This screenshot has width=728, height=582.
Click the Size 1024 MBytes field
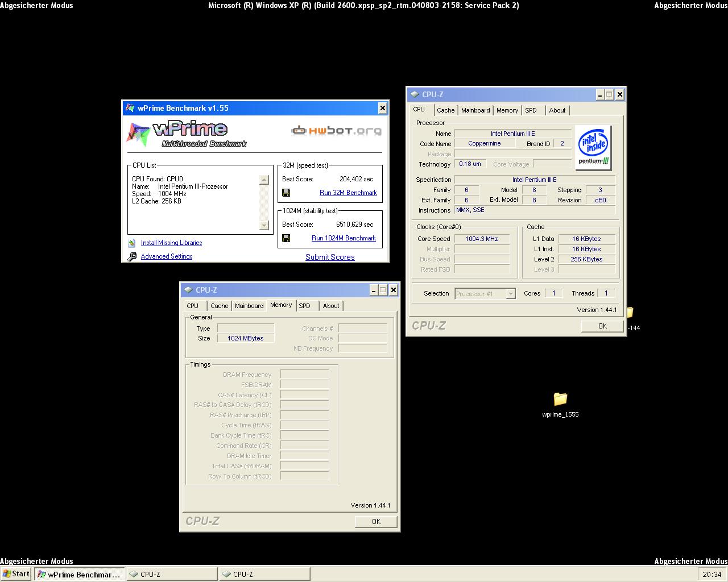246,338
